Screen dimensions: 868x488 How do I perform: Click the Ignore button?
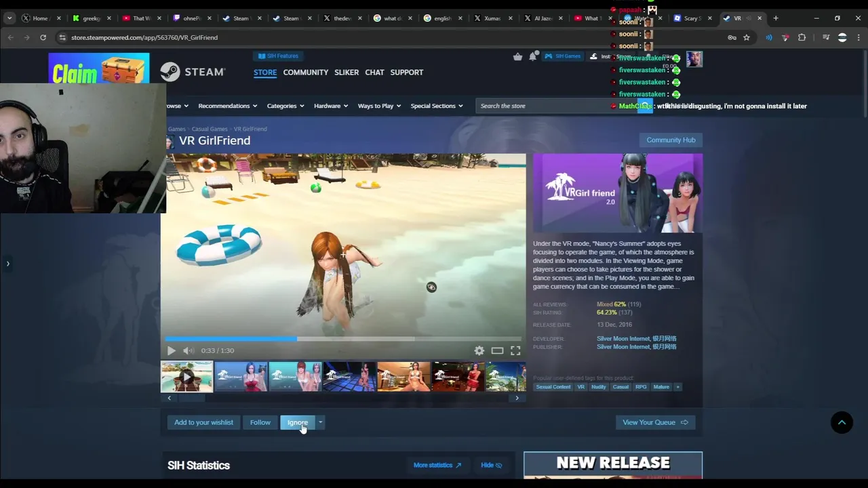tap(298, 422)
